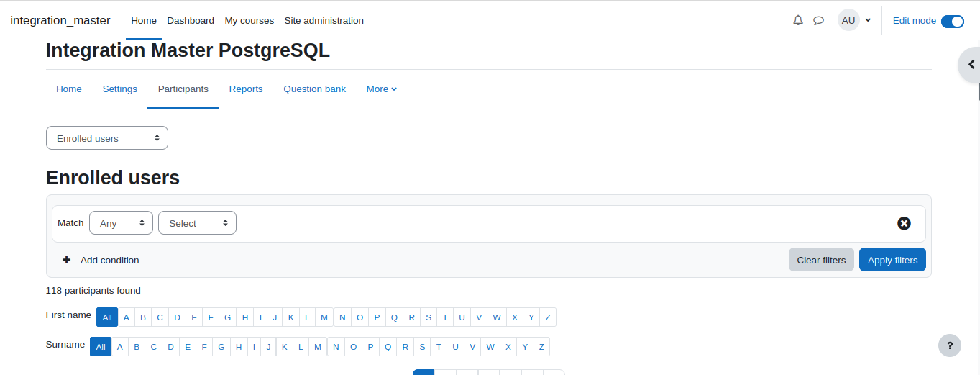Viewport: 980px width, 375px height.
Task: Expand the user menu arrow
Action: point(868,20)
